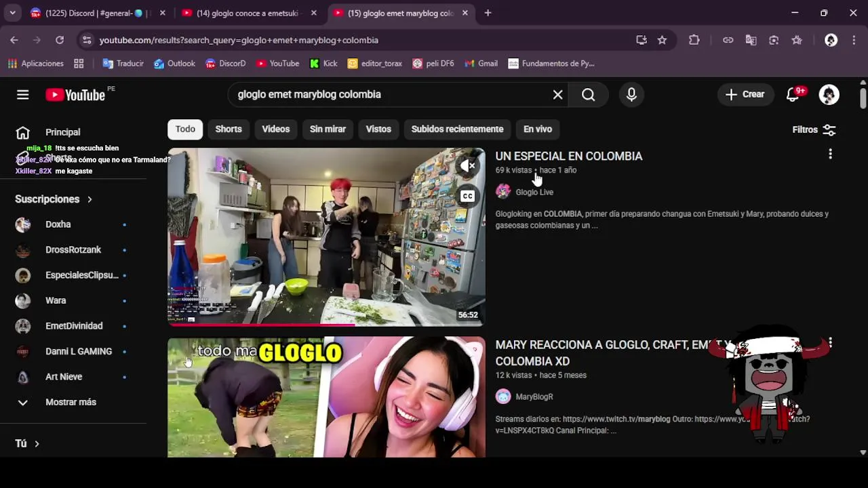The width and height of the screenshot is (868, 488).
Task: Open the MaryBlogR channel avatar
Action: pos(502,396)
